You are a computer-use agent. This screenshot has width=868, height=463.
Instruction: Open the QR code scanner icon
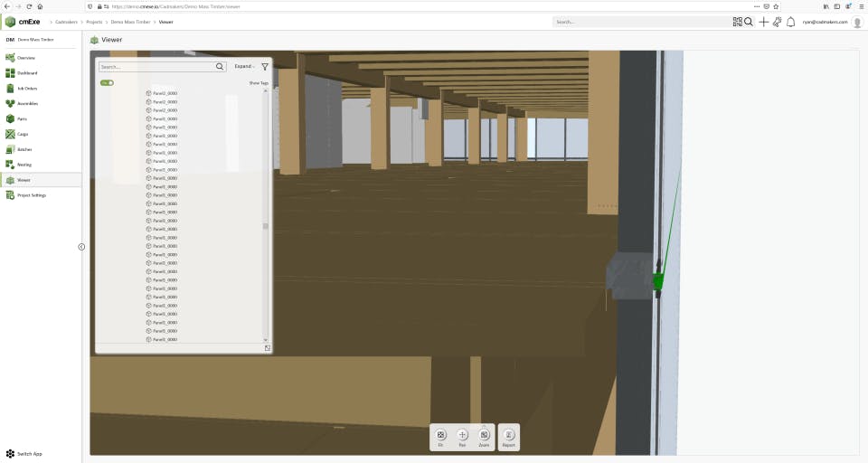(738, 22)
